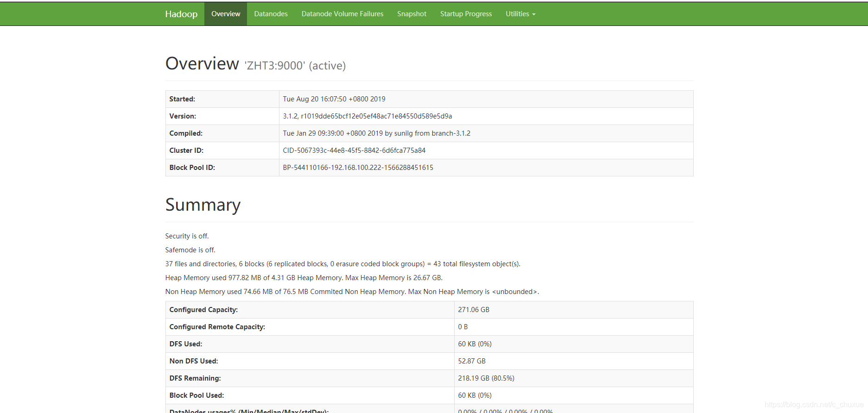Select the 218.19 GB (80.5%) value
Image resolution: width=868 pixels, height=413 pixels.
click(x=486, y=378)
